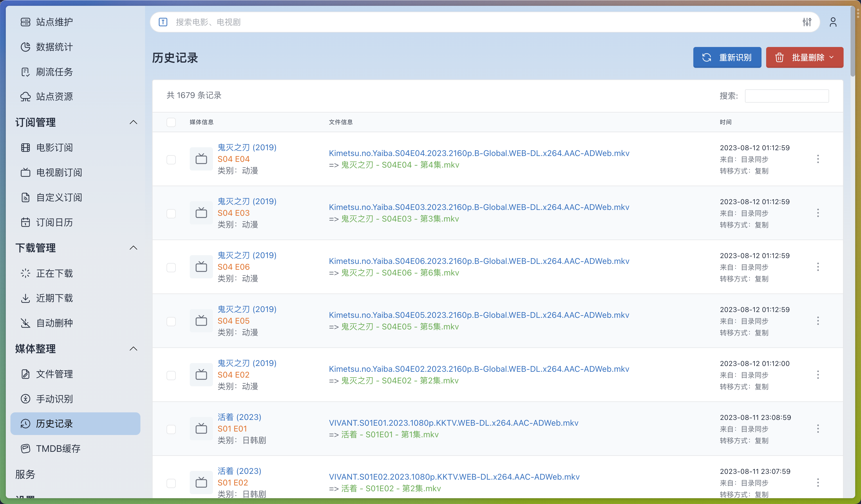Viewport: 861px width, 504px height.
Task: Open 订阅日历 in the sidebar
Action: coord(75,222)
